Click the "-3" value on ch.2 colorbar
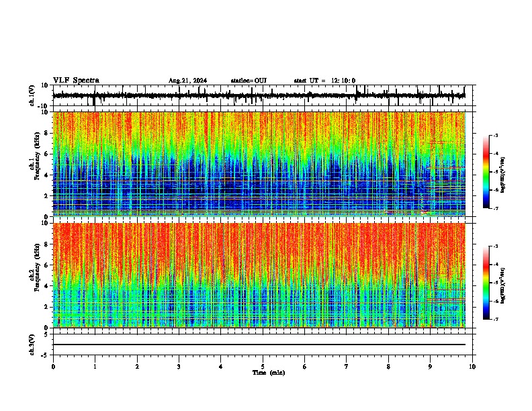This screenshot has height=411, width=532. [x=495, y=246]
